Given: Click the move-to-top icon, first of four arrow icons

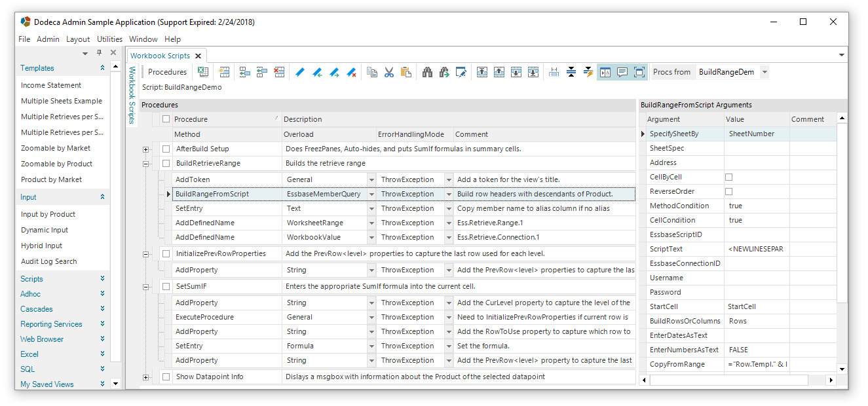Looking at the screenshot, I should [482, 72].
